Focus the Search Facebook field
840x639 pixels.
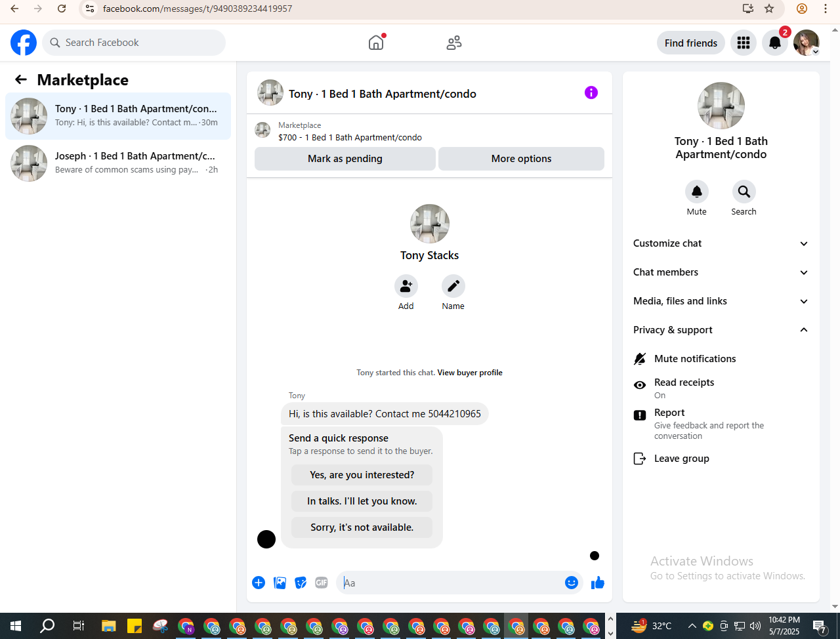[x=134, y=43]
